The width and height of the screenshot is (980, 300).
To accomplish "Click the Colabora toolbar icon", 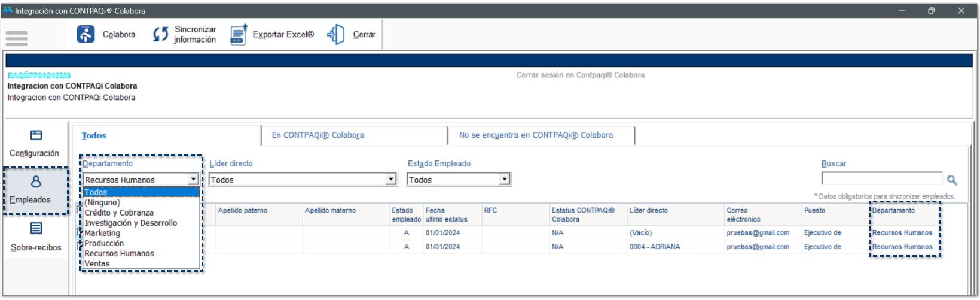I will point(86,34).
